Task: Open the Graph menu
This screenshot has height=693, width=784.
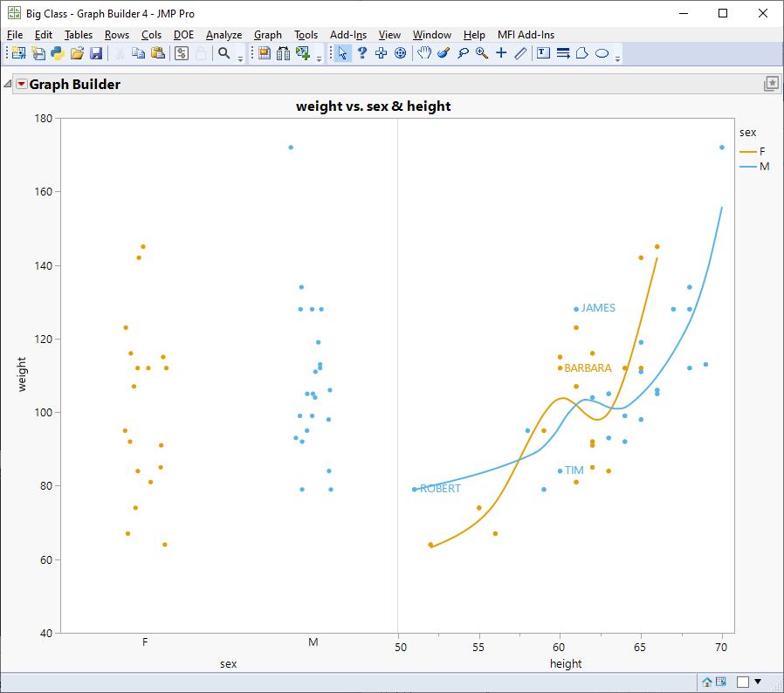Action: (x=268, y=35)
